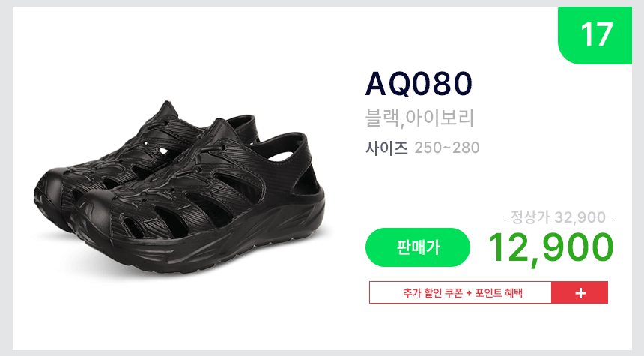The height and width of the screenshot is (356, 644).
Task: Click the 사이즈 label
Action: (x=386, y=148)
